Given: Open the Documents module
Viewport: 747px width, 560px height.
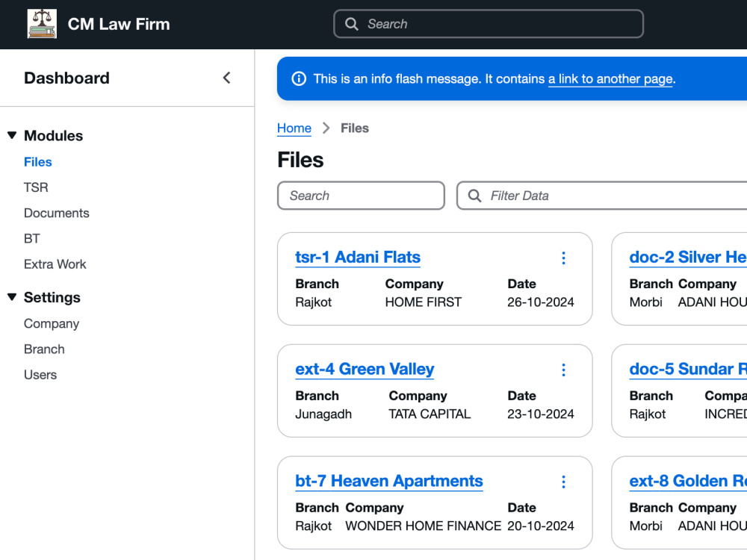Looking at the screenshot, I should click(56, 213).
